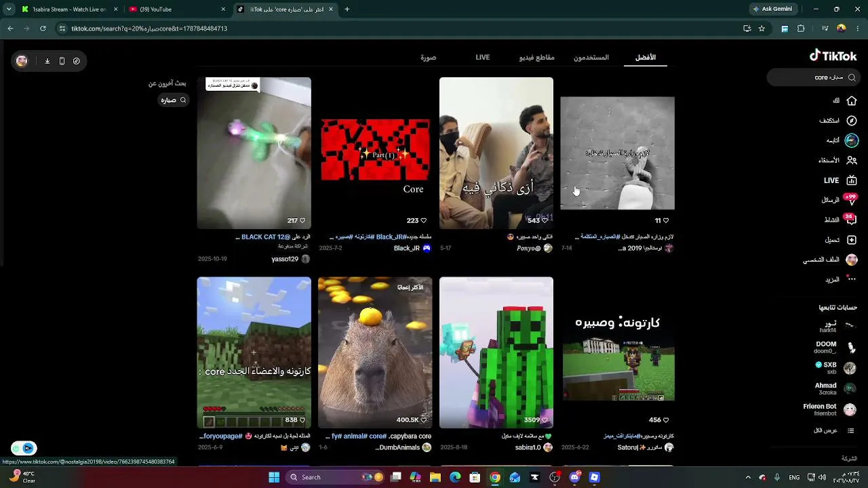Open Activity icon with 24 badge
This screenshot has width=868, height=488.
click(851, 220)
